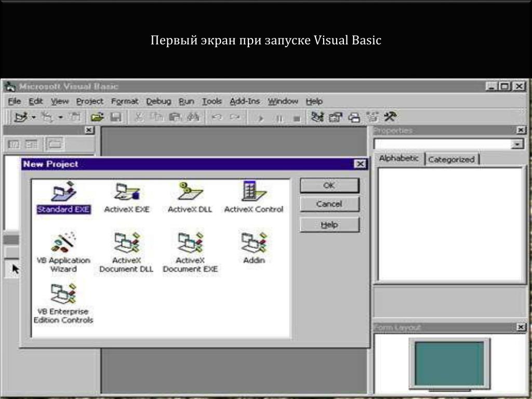Open Properties Window toolbar icon
Image resolution: width=532 pixels, height=399 pixels.
(x=336, y=117)
